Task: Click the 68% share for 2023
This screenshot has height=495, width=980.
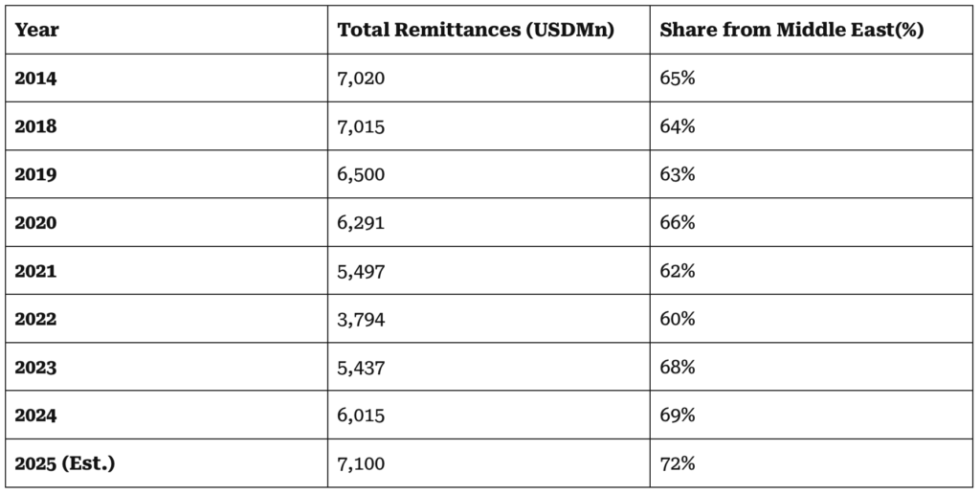Action: tap(677, 368)
